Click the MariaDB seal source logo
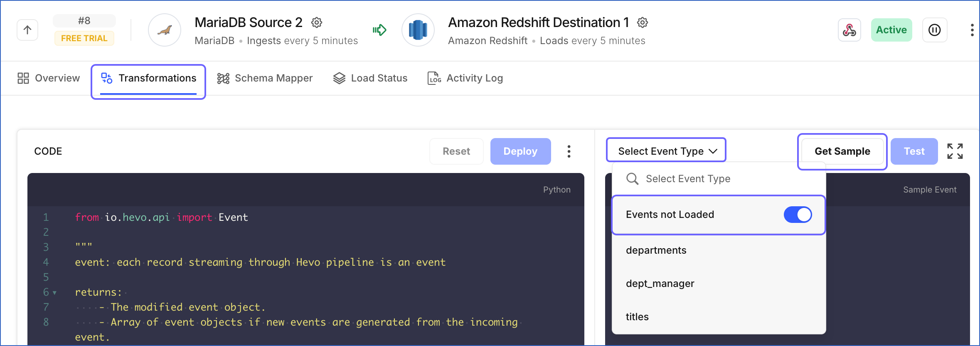 tap(165, 30)
